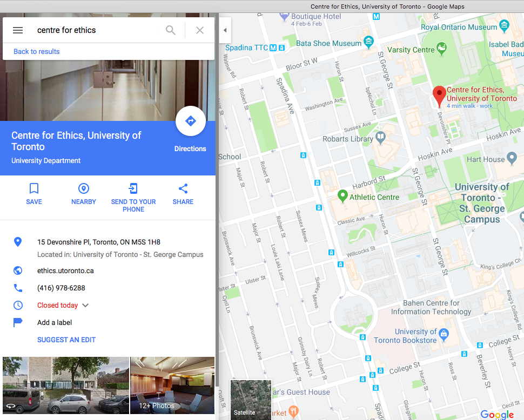Click Back to results link
This screenshot has height=420, width=524.
tap(36, 51)
